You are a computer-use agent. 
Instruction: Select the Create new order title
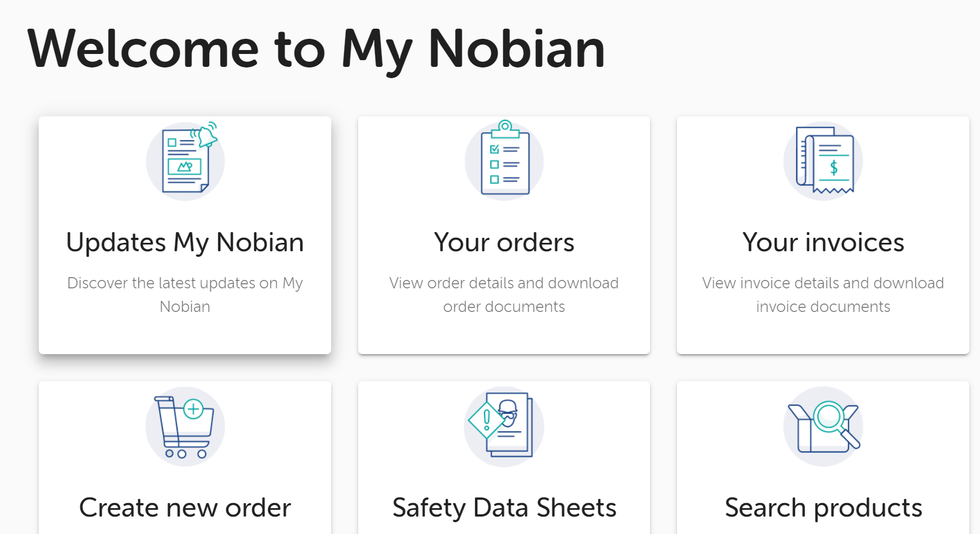point(185,508)
